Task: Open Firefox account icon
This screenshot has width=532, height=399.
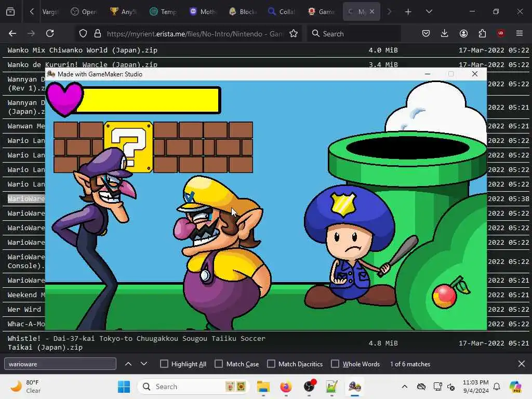Action: point(463,33)
